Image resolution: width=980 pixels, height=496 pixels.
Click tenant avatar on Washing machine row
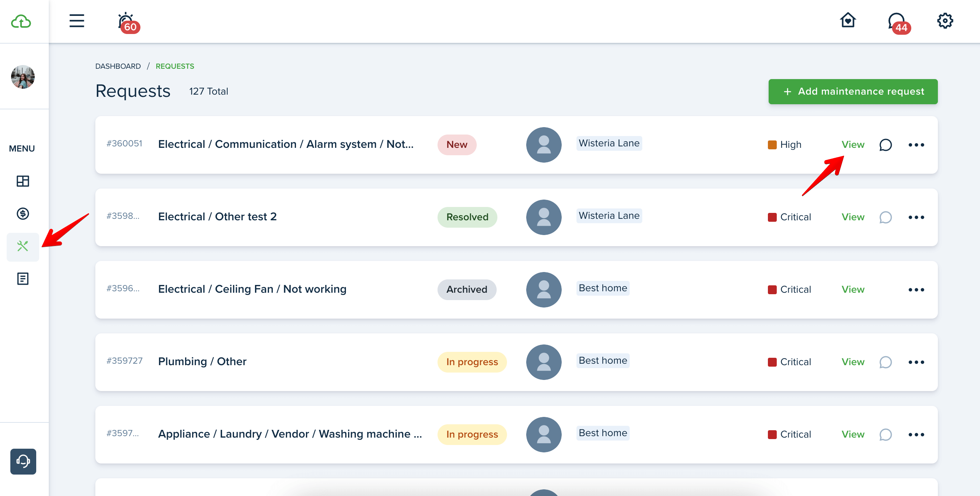pos(544,434)
